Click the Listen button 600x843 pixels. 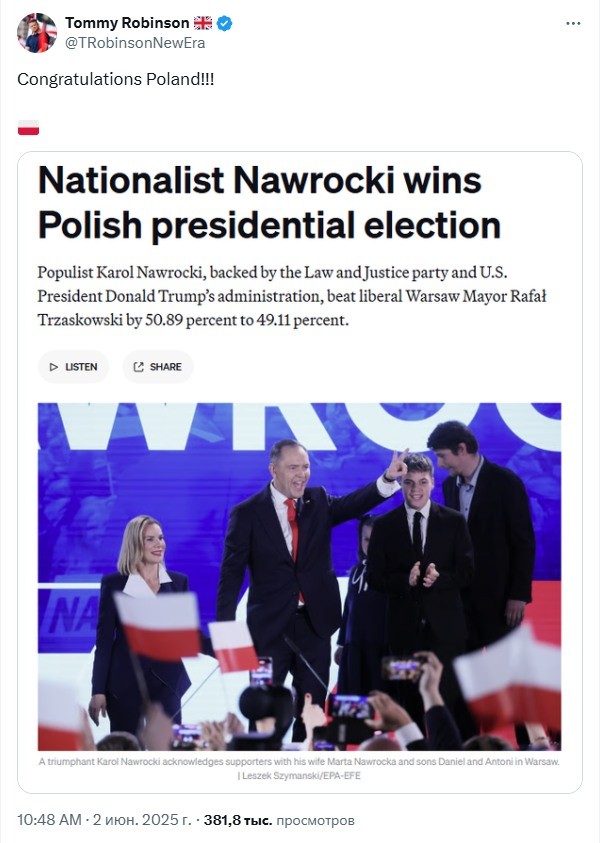tap(74, 367)
